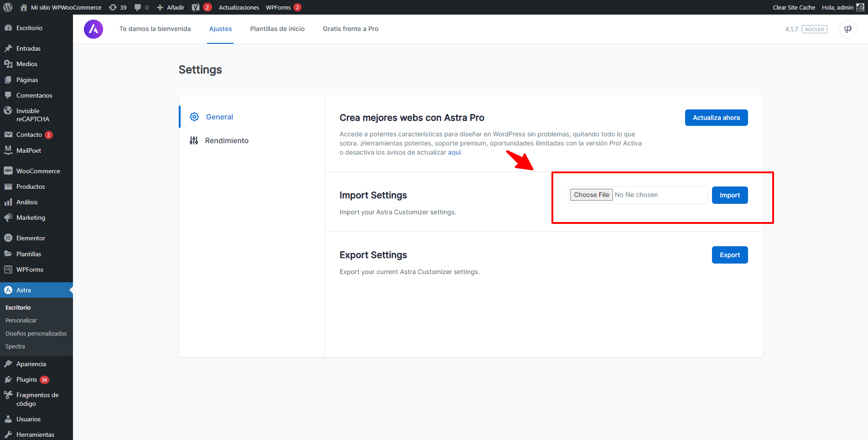Click the General gear icon
Screen dimensions: 868x440
click(194, 117)
